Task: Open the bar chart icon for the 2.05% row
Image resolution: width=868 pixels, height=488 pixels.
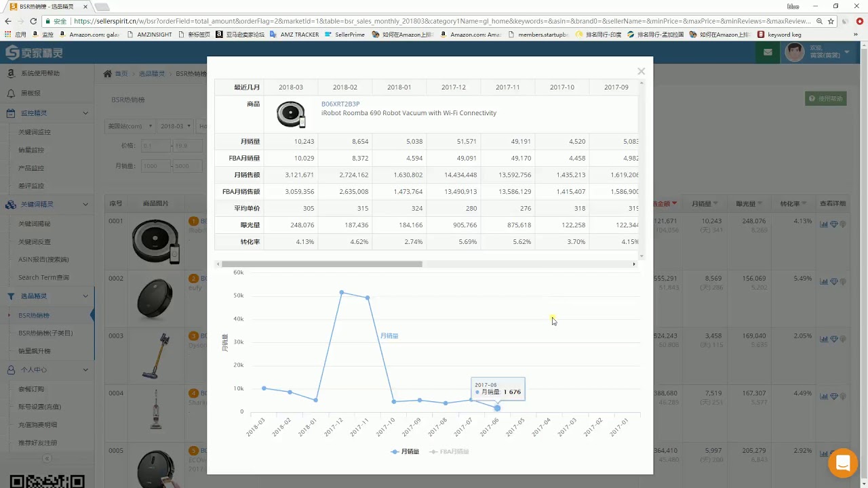Action: tap(824, 339)
